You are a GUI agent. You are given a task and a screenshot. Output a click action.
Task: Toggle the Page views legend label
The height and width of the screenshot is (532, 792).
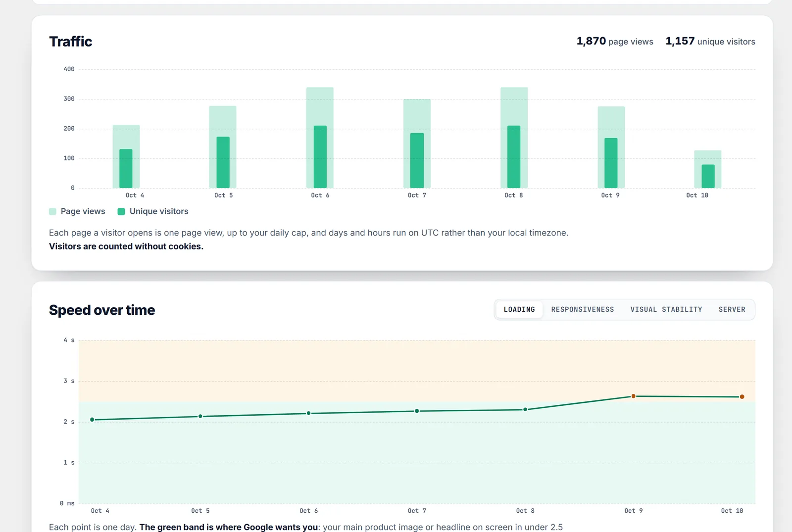coord(83,211)
